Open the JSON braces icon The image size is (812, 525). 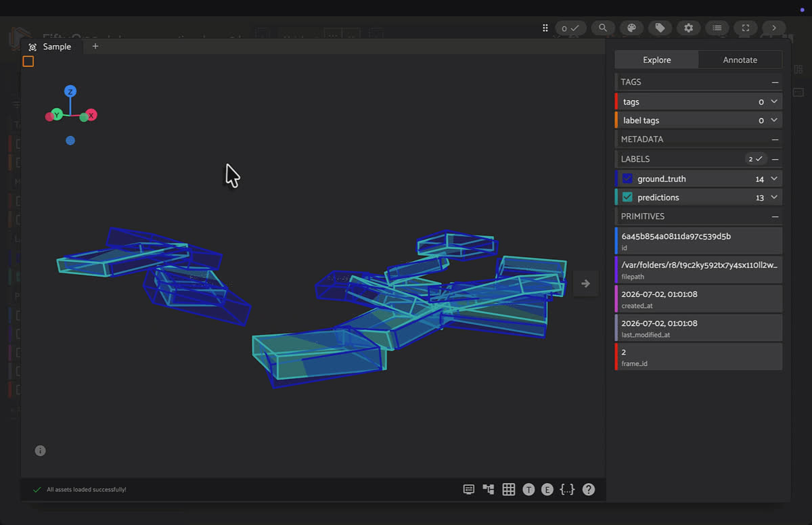click(x=567, y=489)
